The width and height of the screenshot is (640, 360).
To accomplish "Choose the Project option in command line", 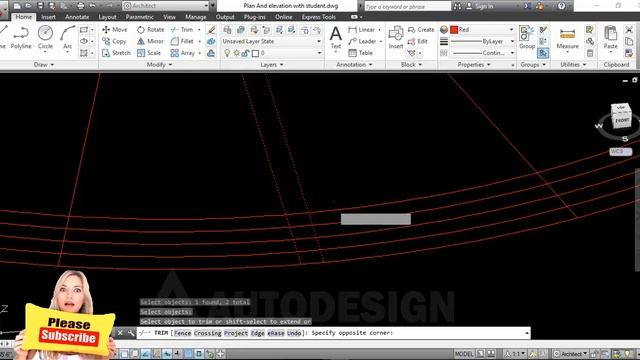I will (236, 333).
